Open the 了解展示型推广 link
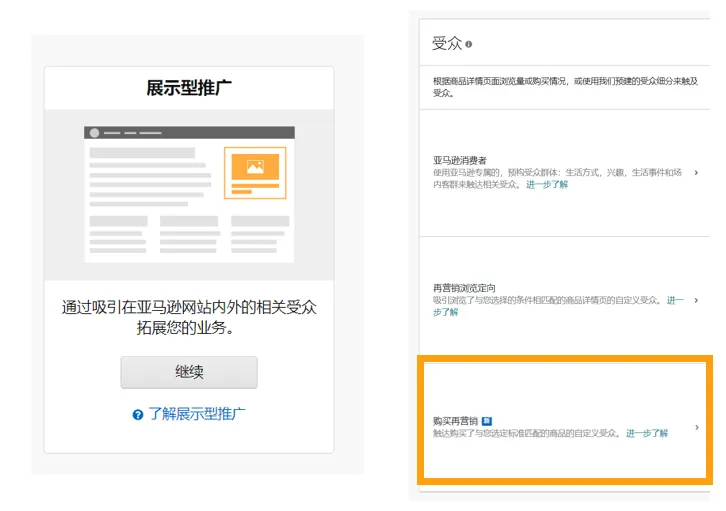Viewport: 726px width, 511px height. pos(197,414)
